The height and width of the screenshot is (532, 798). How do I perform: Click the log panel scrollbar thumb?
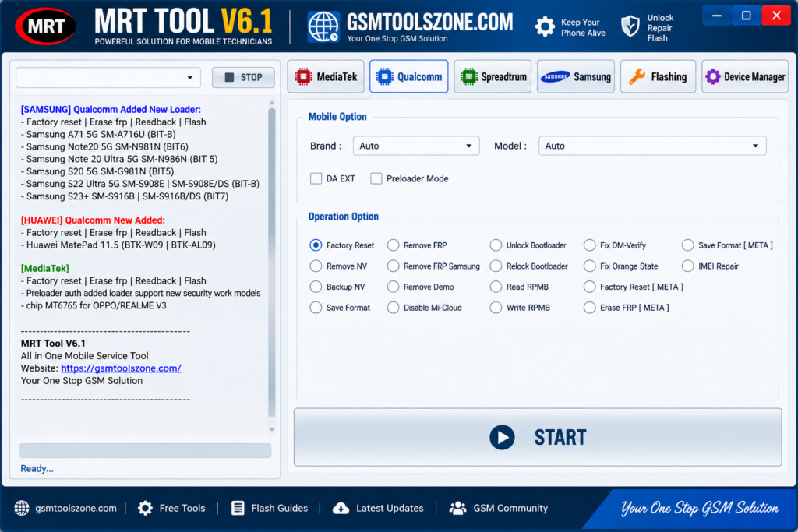click(x=272, y=262)
